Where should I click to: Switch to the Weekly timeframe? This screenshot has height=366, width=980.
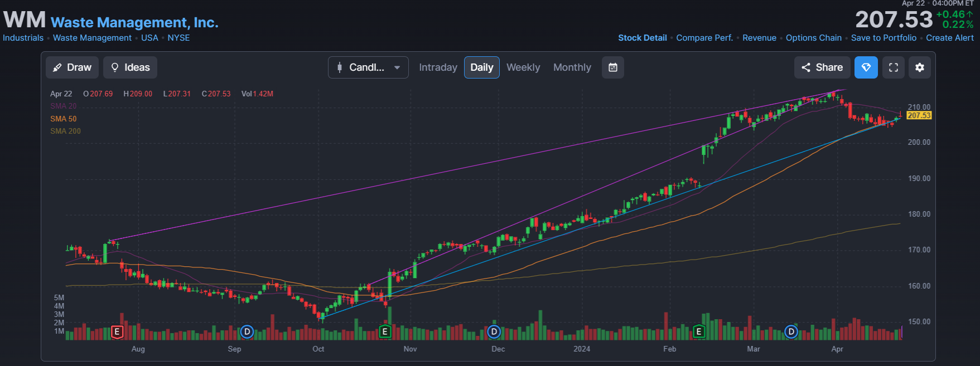click(523, 67)
